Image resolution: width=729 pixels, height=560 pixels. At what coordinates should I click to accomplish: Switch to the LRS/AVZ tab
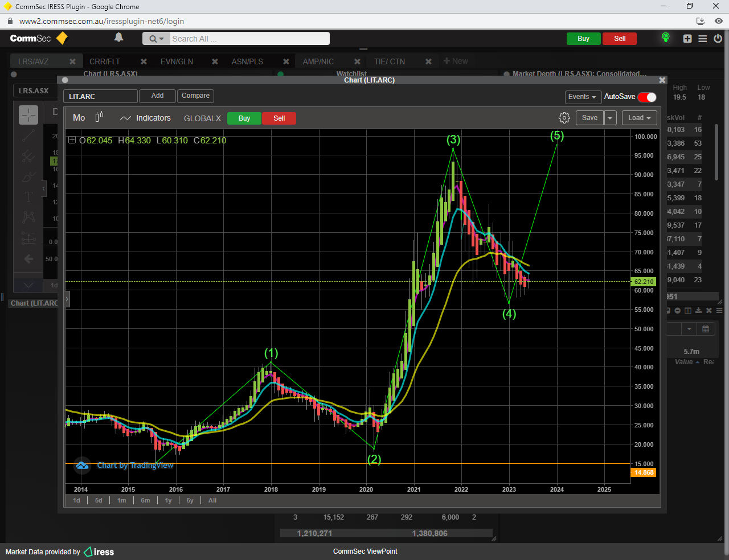[33, 61]
